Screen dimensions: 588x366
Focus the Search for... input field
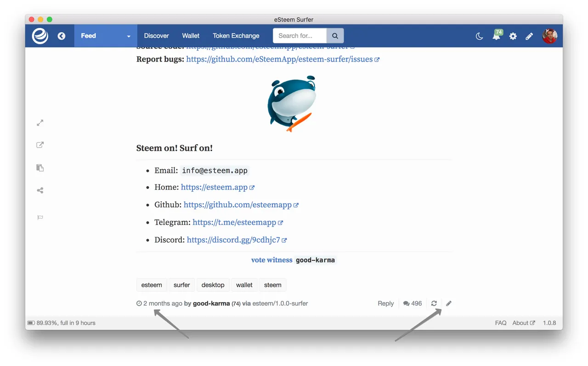click(300, 36)
